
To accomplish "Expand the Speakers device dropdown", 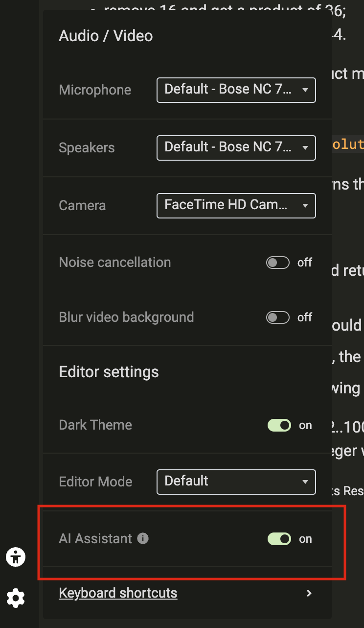I will pyautogui.click(x=236, y=148).
